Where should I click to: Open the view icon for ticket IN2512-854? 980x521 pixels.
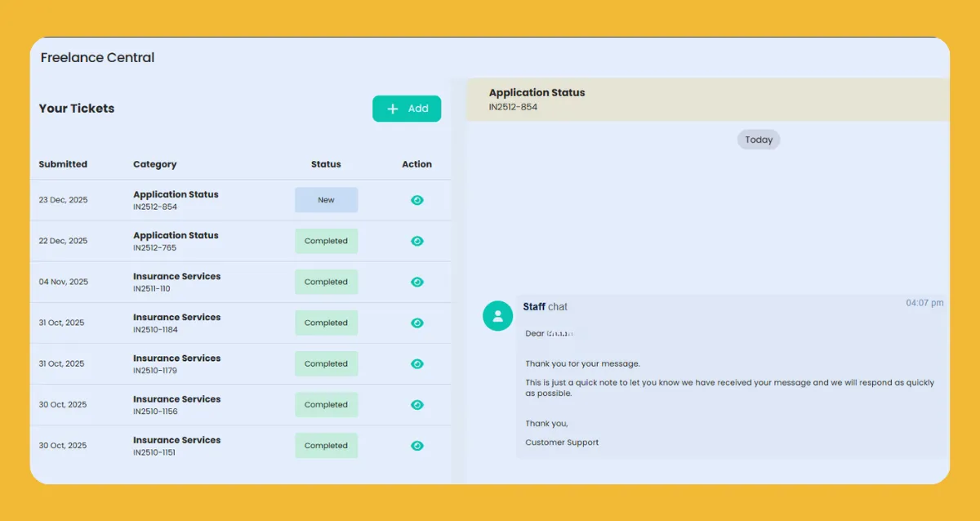[417, 199]
